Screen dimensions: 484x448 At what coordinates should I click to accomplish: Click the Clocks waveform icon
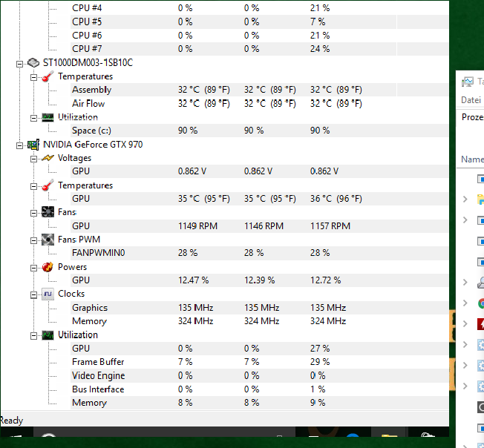point(48,294)
